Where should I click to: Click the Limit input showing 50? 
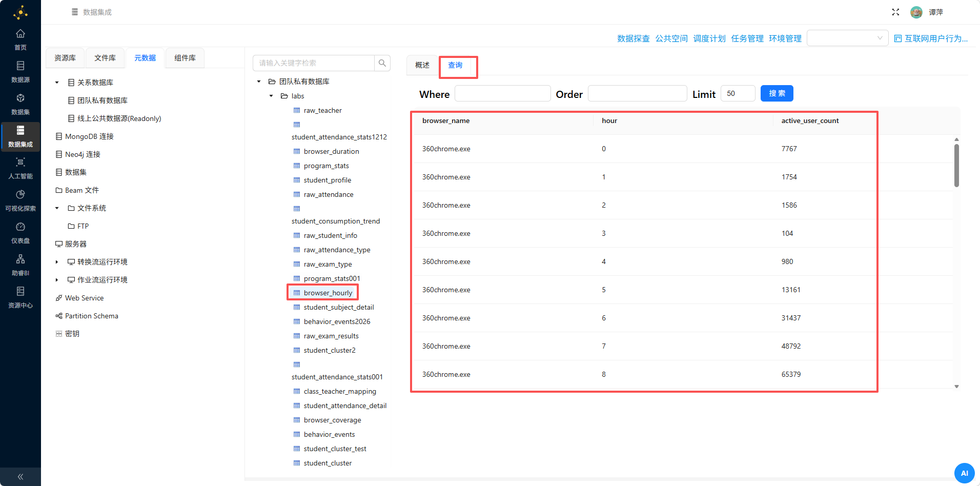(738, 93)
